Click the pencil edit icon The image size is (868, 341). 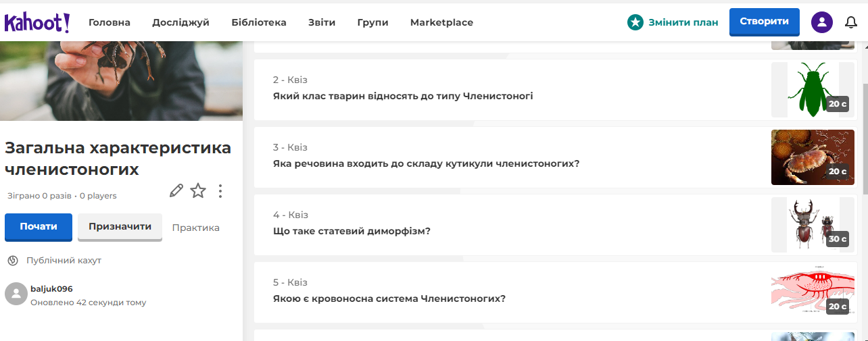click(x=176, y=191)
